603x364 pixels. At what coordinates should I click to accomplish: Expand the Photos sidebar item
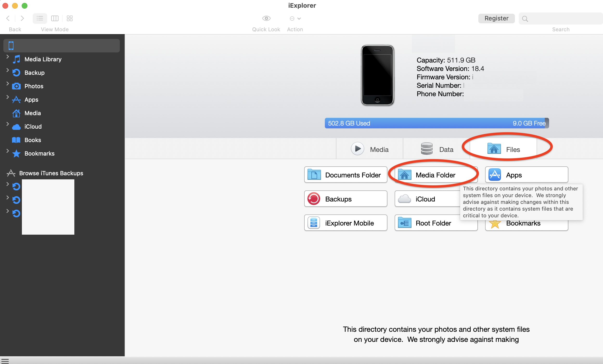[x=8, y=84]
